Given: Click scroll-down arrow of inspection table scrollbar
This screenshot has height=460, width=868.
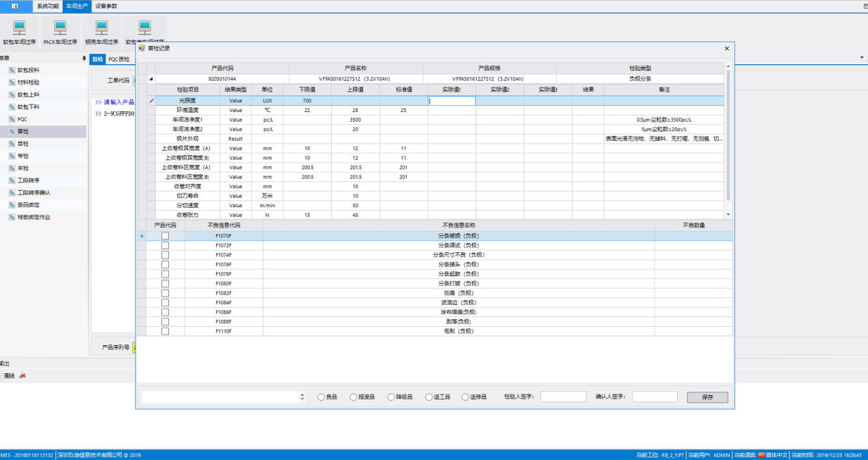Looking at the screenshot, I should (728, 215).
